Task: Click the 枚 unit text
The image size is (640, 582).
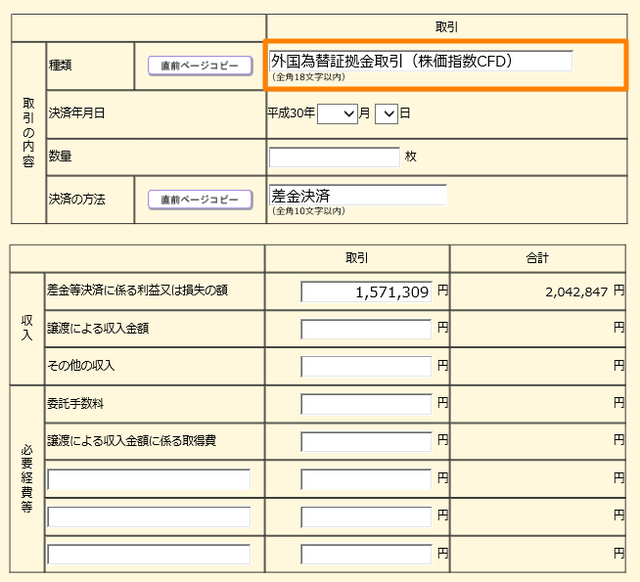Action: click(411, 156)
